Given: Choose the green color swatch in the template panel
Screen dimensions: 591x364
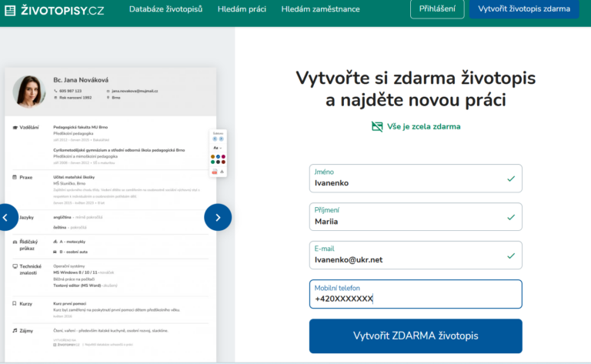Looking at the screenshot, I should pyautogui.click(x=213, y=162).
